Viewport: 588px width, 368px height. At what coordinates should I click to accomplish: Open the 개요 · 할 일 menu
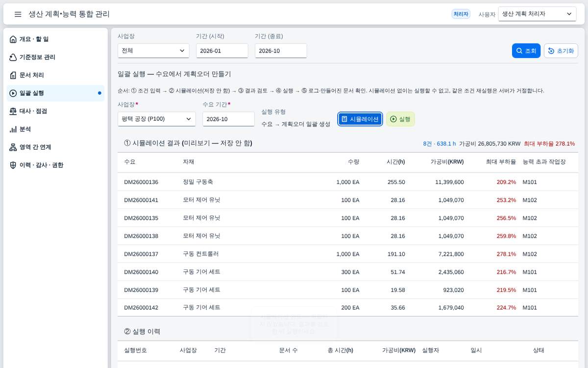pos(55,39)
